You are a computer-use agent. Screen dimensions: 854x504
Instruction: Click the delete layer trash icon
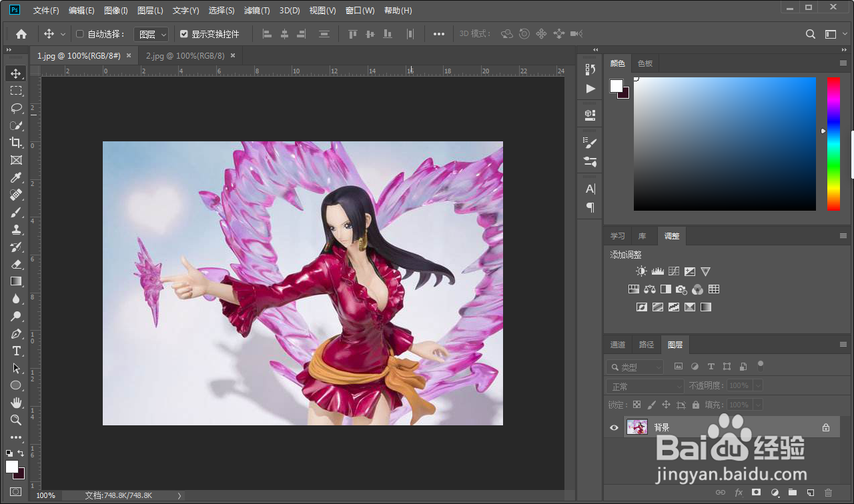click(828, 493)
